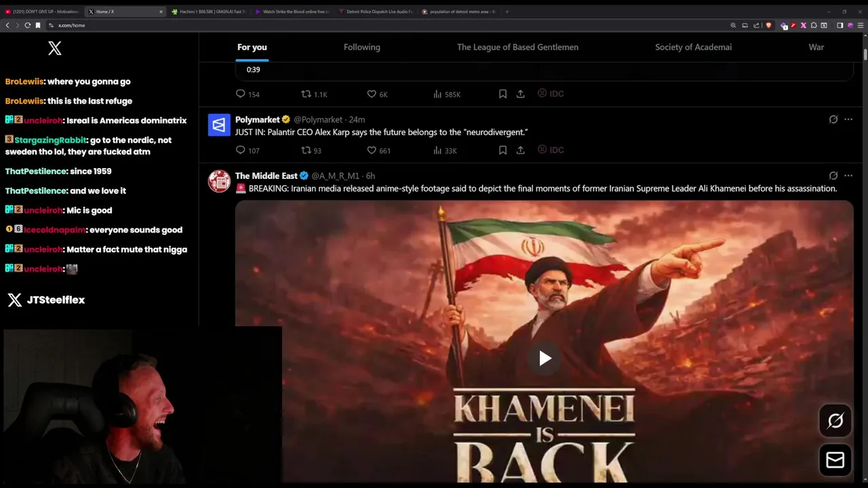
Task: Open the more options menu on Polymarket post
Action: 848,119
